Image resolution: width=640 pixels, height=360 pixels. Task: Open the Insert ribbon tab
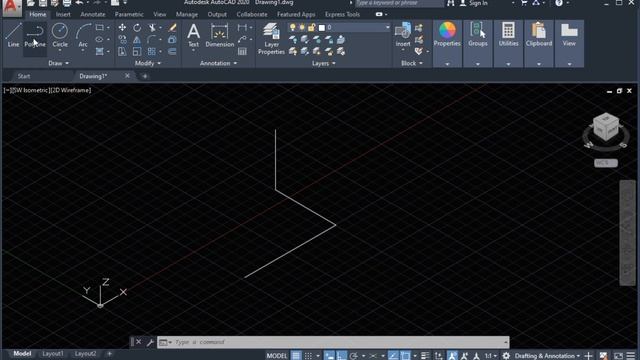63,14
